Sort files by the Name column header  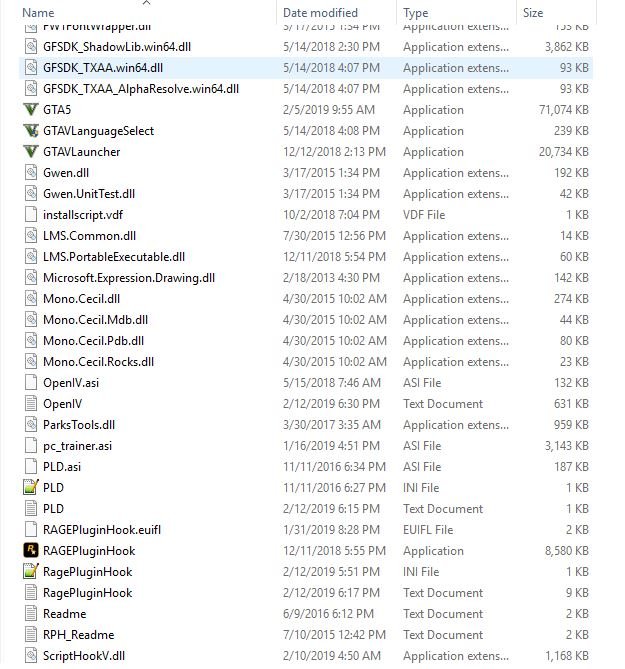(x=38, y=13)
